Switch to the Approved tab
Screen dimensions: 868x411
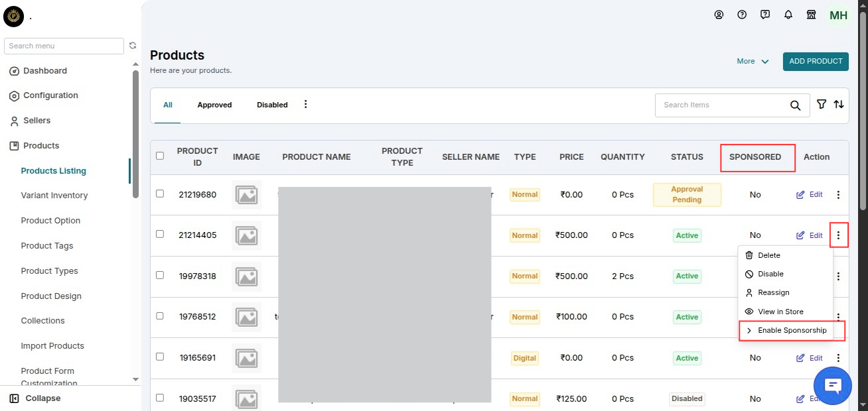pyautogui.click(x=214, y=105)
